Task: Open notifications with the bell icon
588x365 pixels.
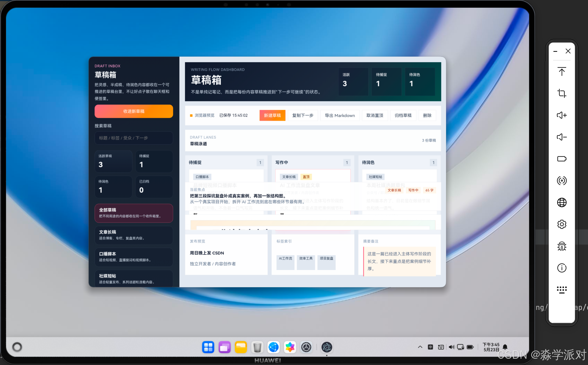Action: tap(505, 347)
